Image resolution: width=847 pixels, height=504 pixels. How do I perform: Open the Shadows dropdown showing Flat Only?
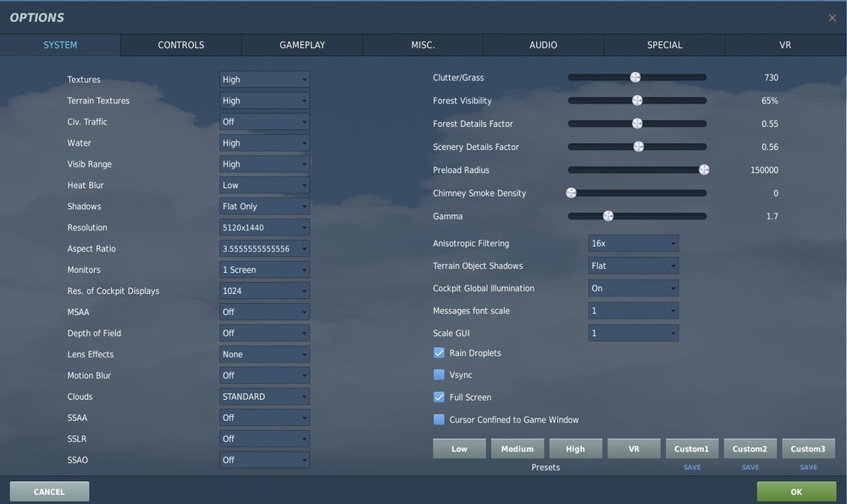[x=263, y=206]
